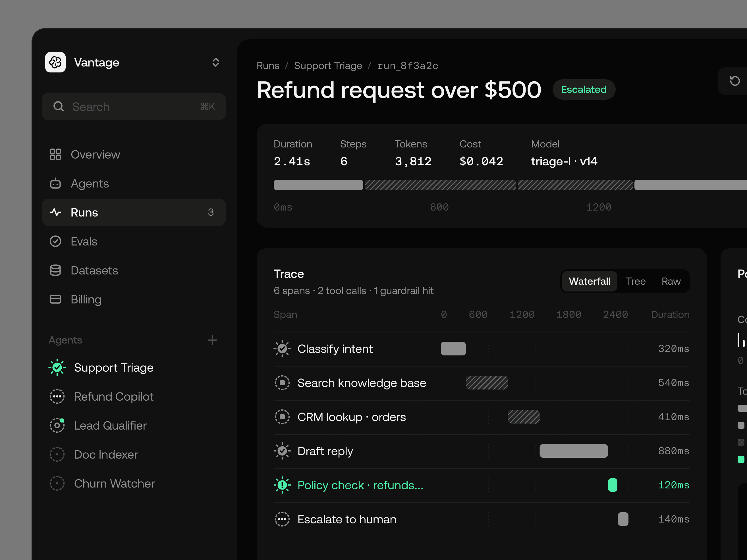Click the Draft reply status icon

(282, 451)
